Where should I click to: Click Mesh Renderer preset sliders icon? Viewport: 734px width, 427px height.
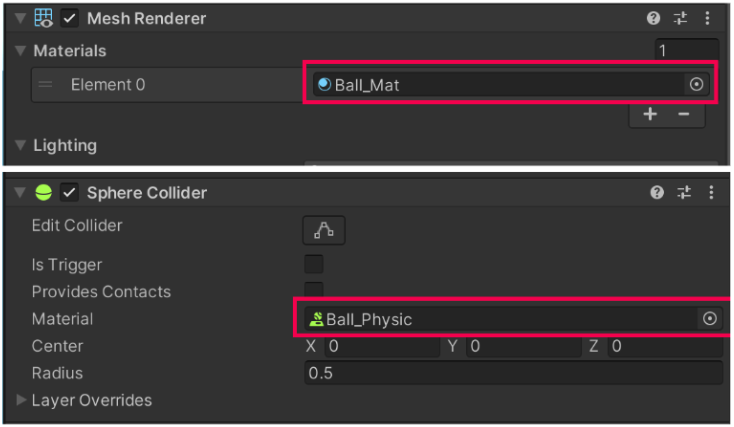[681, 18]
